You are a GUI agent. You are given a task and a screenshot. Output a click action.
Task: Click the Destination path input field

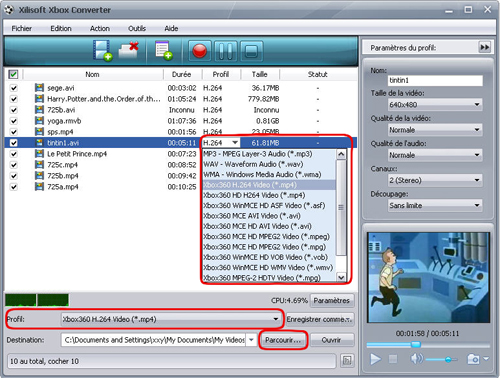[153, 340]
